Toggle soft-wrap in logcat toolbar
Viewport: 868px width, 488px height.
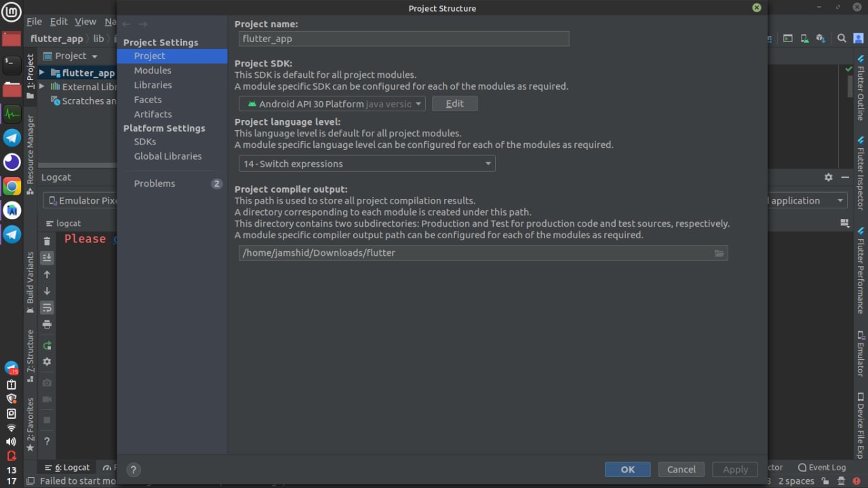[47, 308]
